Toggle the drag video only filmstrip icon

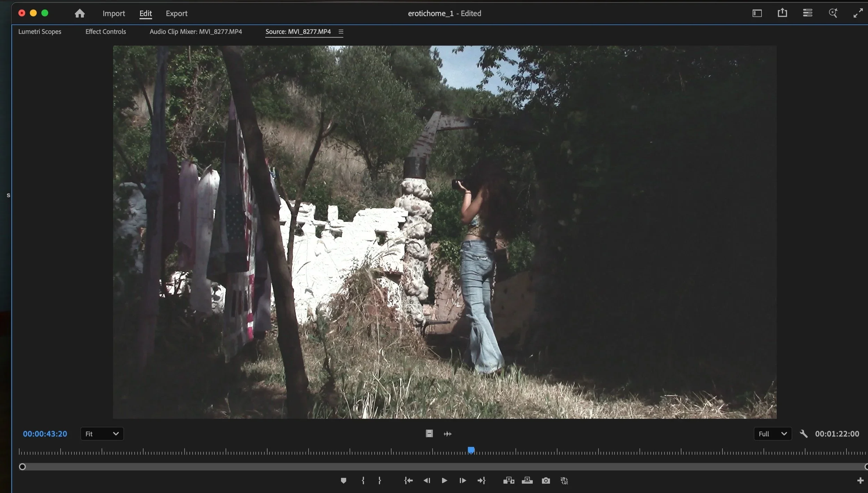(x=429, y=434)
